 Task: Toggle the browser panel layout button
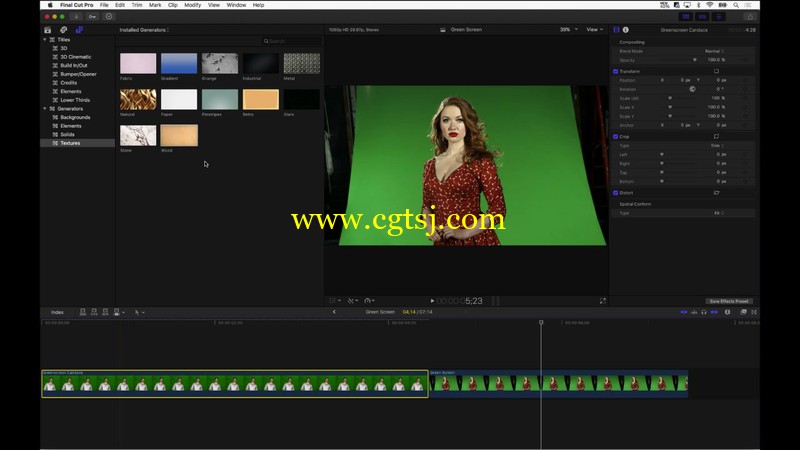[x=686, y=16]
